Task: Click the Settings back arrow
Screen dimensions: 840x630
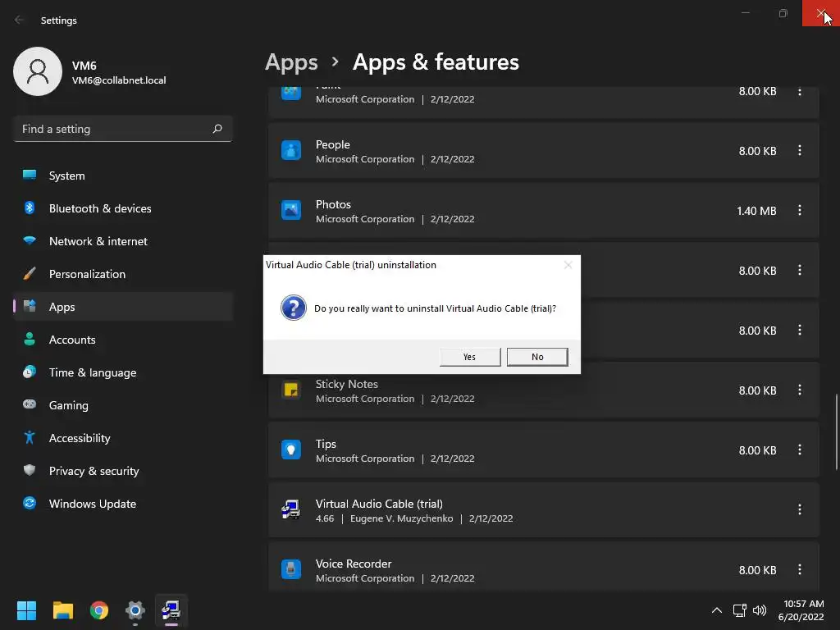Action: [x=20, y=20]
